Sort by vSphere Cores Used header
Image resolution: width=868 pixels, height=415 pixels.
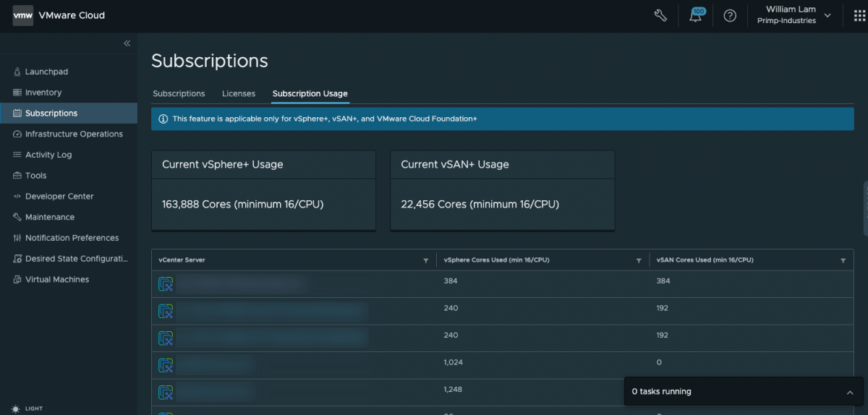click(x=496, y=260)
